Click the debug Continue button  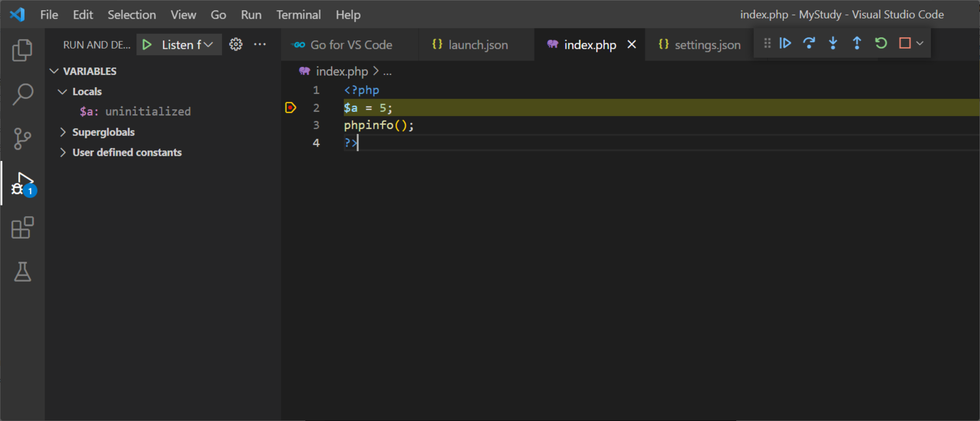click(785, 43)
